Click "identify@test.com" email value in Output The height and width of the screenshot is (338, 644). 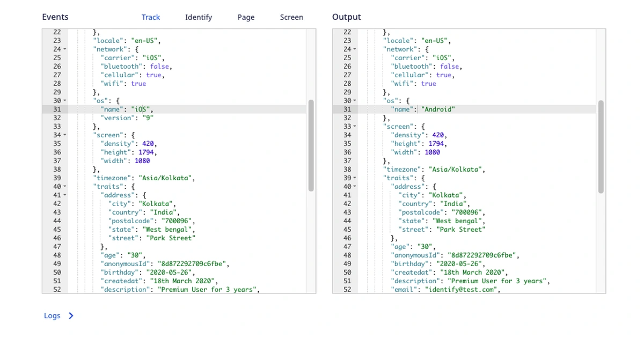(462, 290)
